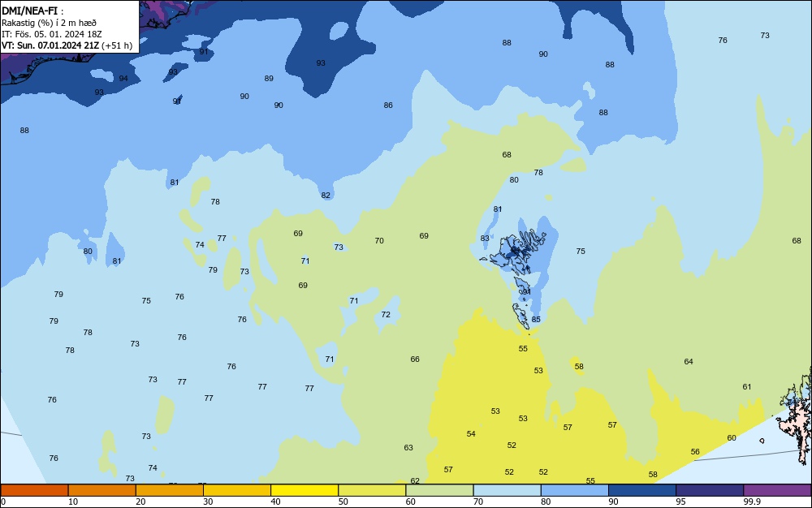The height and width of the screenshot is (508, 812).
Task: Click the dark orange 0–10 legend swatch
Action: point(34,490)
